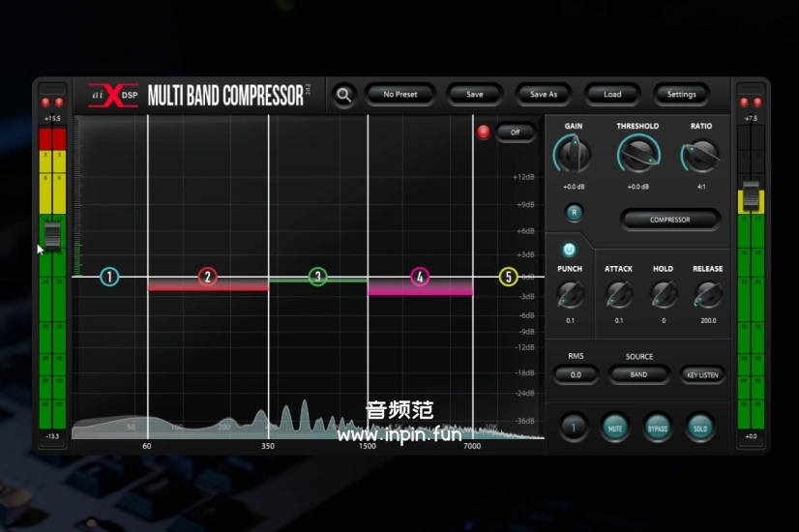Image resolution: width=799 pixels, height=532 pixels.
Task: Click the R reset button under Gain
Action: coord(575,213)
